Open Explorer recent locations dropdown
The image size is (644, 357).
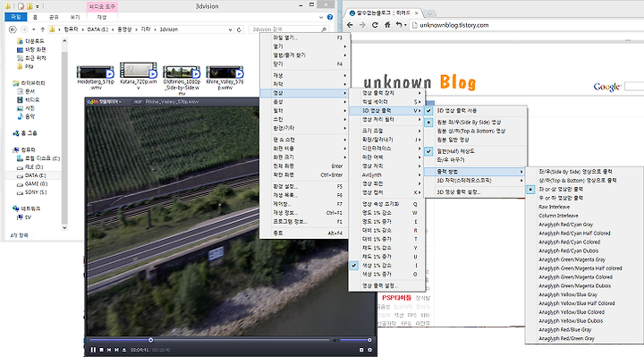coord(33,30)
